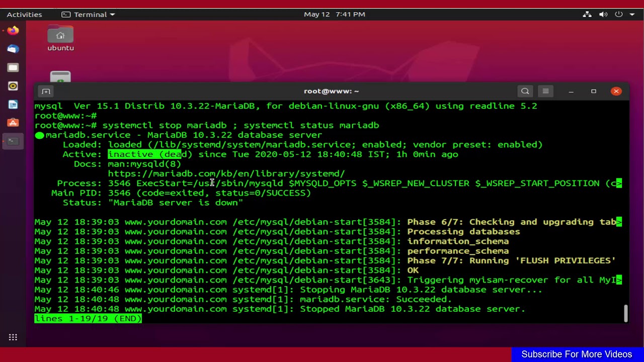Click the 'performance_schema' log entry
This screenshot has width=644, height=362.
[x=458, y=251]
